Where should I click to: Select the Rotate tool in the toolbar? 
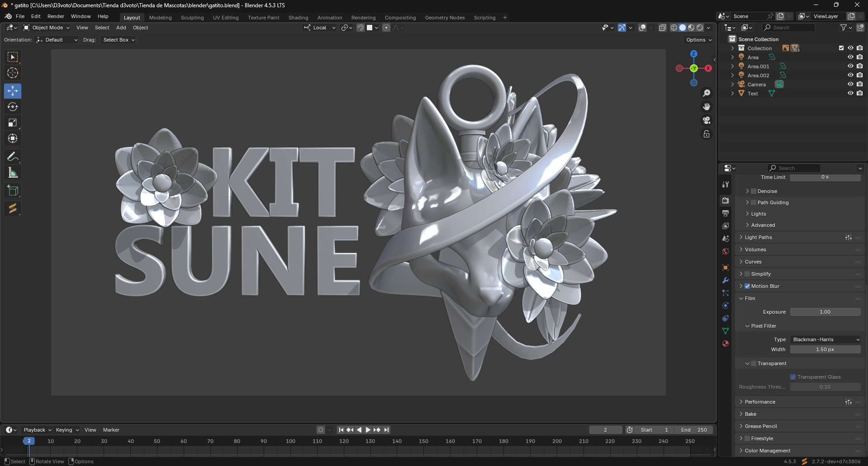point(13,107)
